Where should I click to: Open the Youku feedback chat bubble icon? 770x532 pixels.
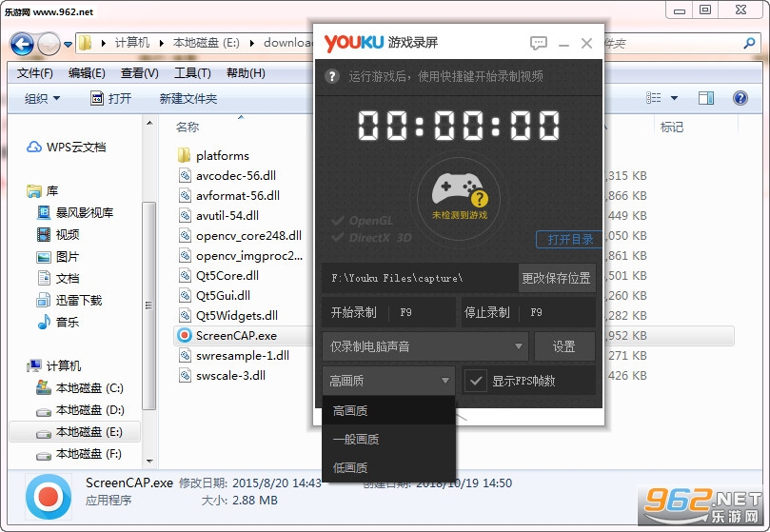point(539,43)
